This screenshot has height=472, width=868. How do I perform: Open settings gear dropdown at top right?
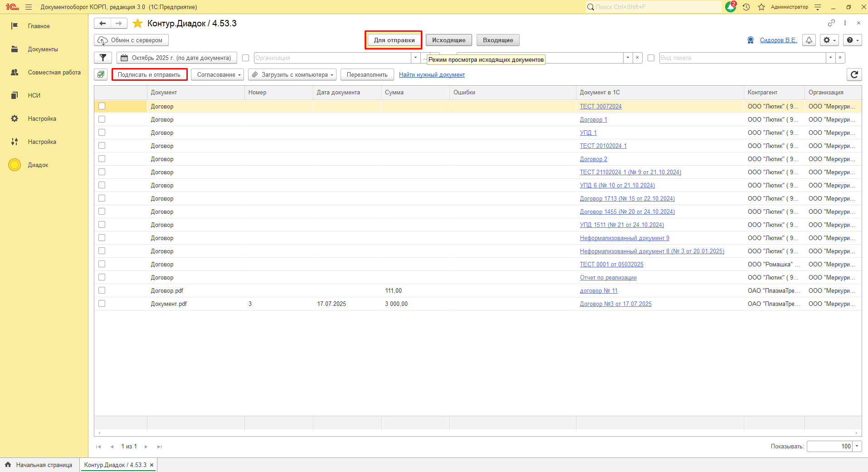click(x=829, y=40)
